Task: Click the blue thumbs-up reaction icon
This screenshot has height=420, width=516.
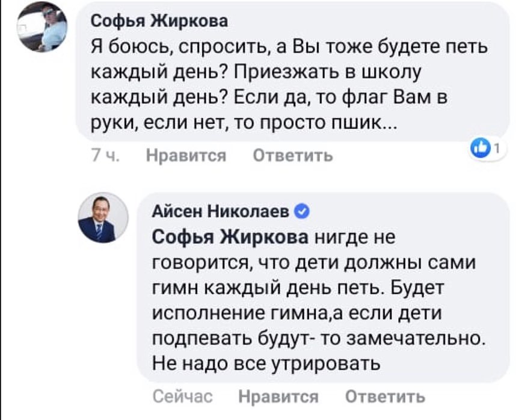Action: 483,147
